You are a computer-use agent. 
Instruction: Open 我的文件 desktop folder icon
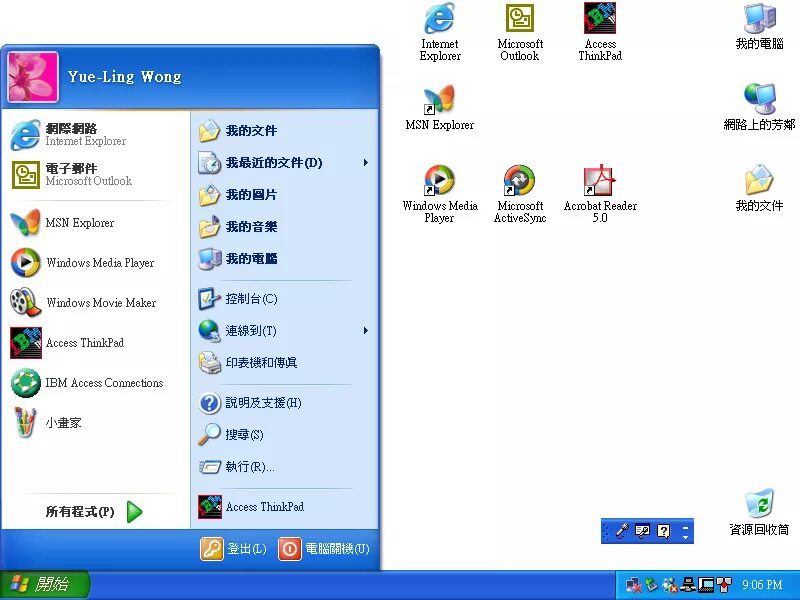759,188
